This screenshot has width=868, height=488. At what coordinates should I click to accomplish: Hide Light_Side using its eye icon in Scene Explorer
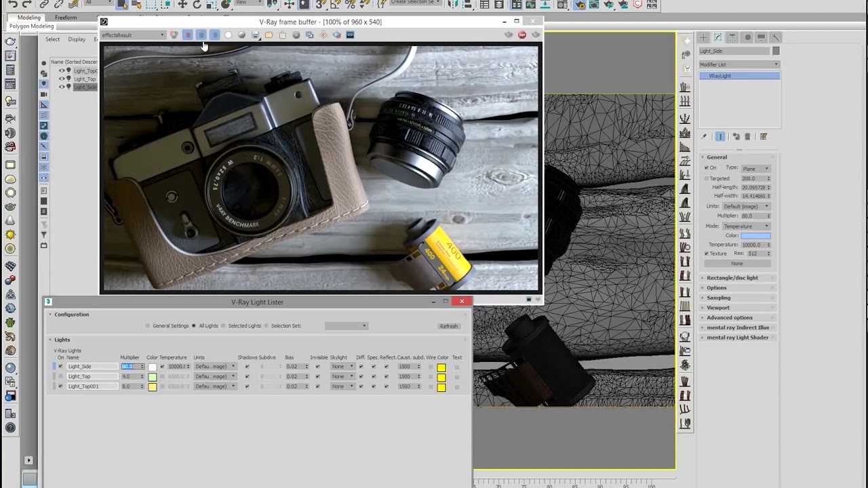(x=62, y=87)
